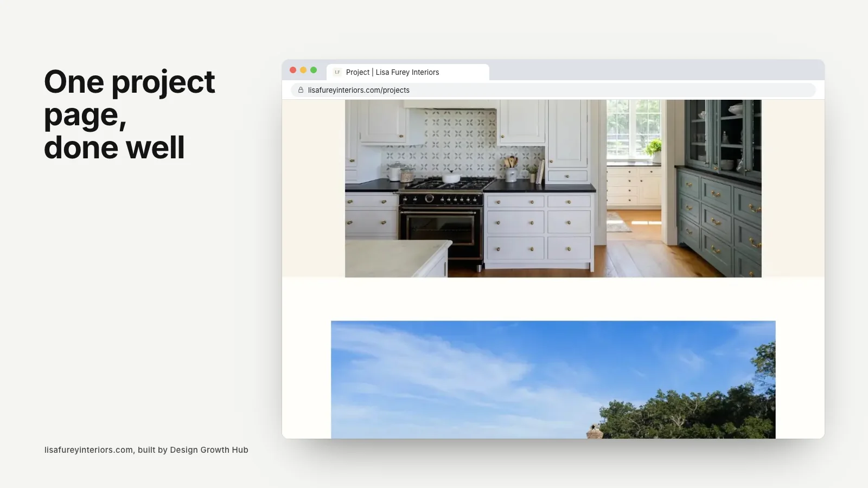This screenshot has height=488, width=868.
Task: Close the browser window with the red button
Action: click(293, 70)
